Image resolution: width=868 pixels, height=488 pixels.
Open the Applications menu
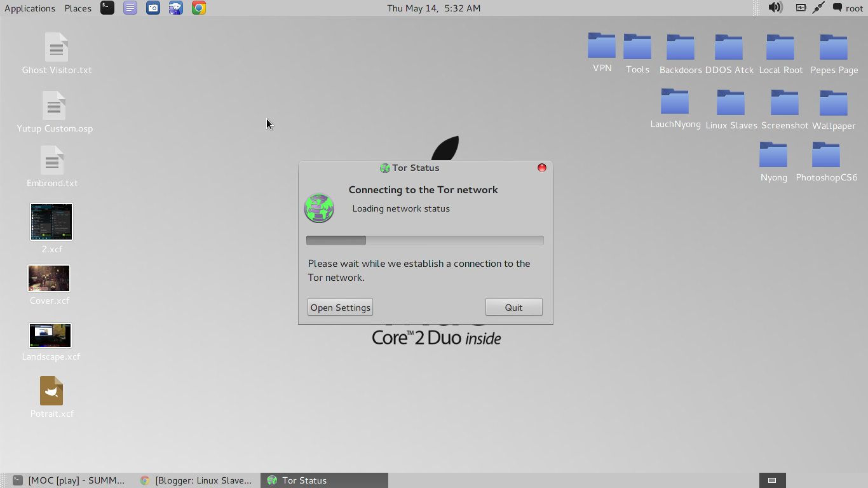coord(30,8)
